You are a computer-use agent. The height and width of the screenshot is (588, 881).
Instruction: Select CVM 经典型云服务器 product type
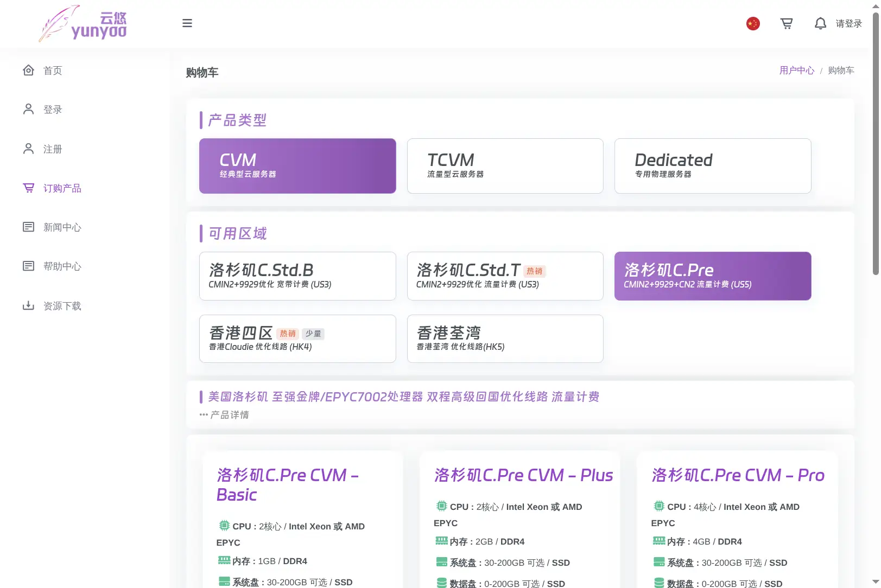pos(297,166)
